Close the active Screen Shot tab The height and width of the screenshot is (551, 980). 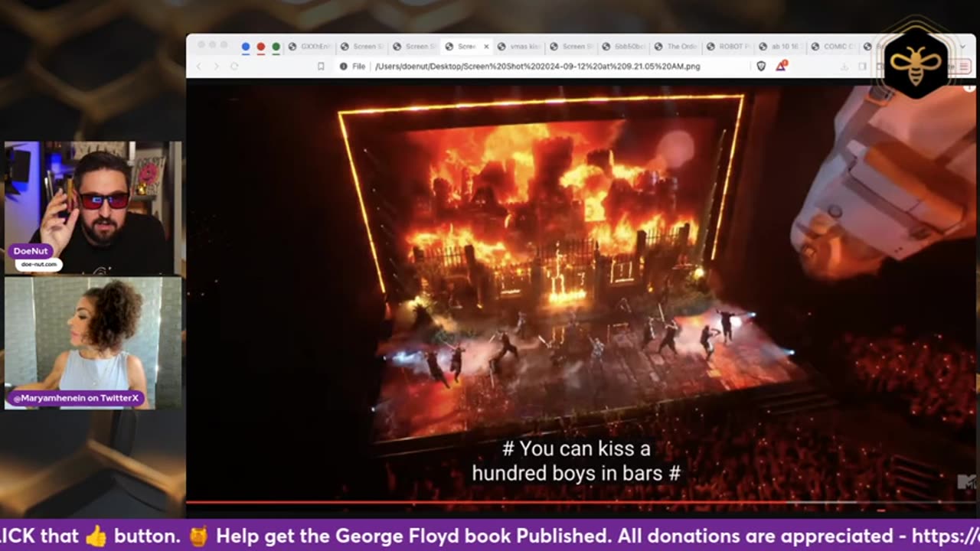point(486,47)
